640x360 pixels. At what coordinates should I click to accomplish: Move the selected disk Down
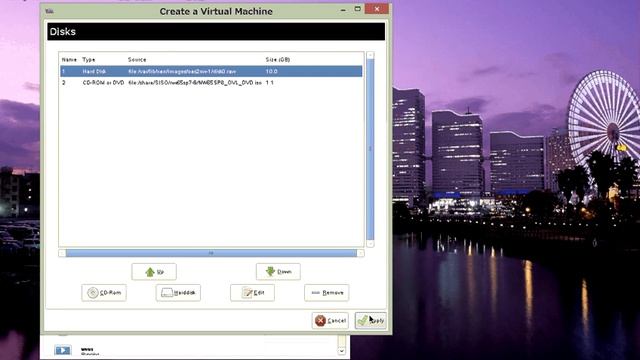pyautogui.click(x=278, y=272)
